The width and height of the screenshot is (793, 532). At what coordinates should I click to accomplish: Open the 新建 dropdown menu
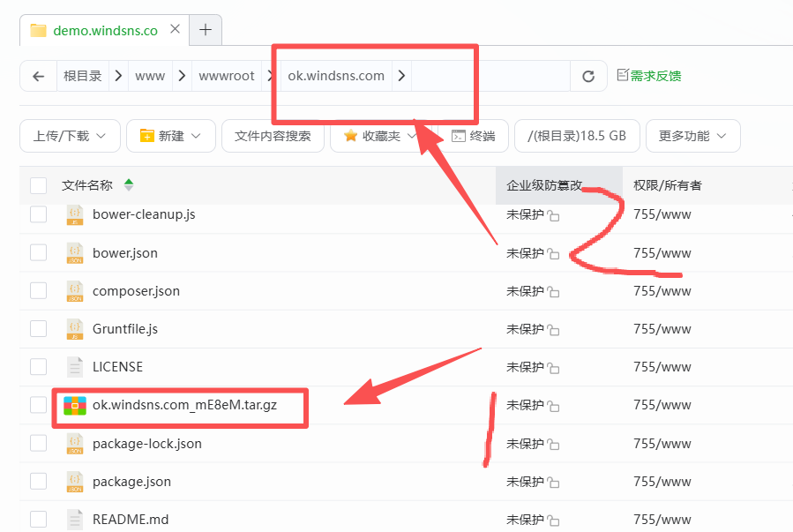coord(170,136)
